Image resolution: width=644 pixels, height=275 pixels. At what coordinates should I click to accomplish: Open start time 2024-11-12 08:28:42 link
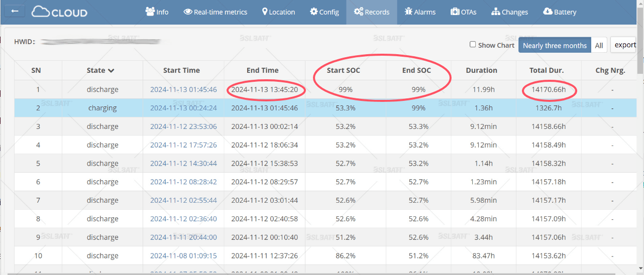click(x=183, y=182)
